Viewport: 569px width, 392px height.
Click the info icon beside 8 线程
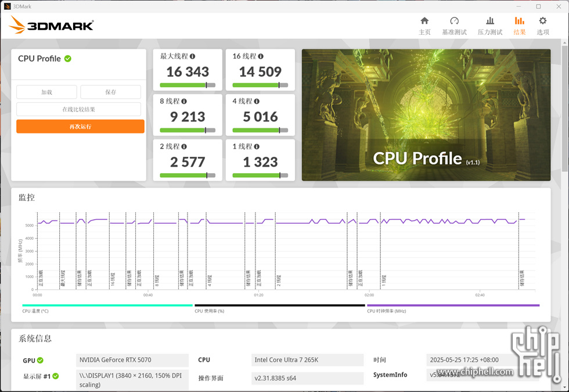[184, 101]
